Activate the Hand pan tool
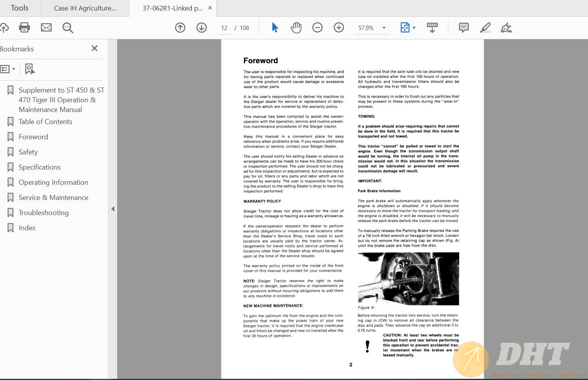588x380 pixels. point(296,28)
